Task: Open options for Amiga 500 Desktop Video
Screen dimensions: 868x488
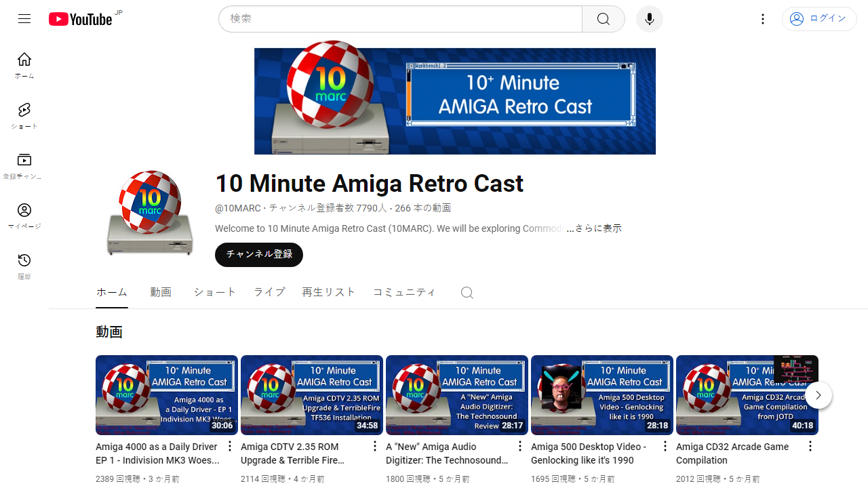Action: (x=665, y=446)
